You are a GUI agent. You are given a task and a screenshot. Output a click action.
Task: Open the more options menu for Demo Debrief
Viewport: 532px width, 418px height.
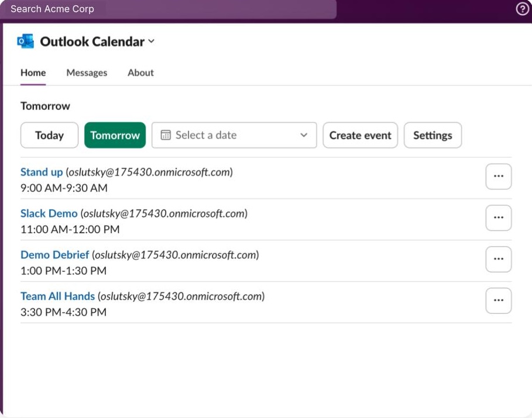499,260
